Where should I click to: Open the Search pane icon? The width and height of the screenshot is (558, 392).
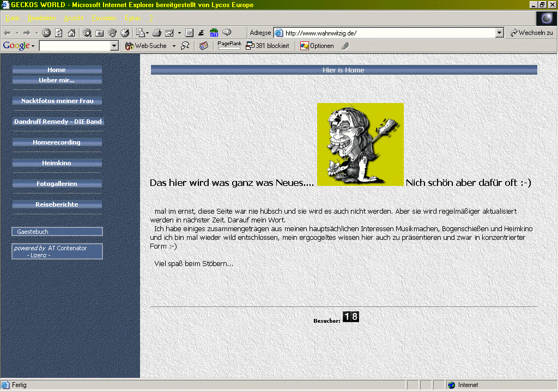pos(87,33)
